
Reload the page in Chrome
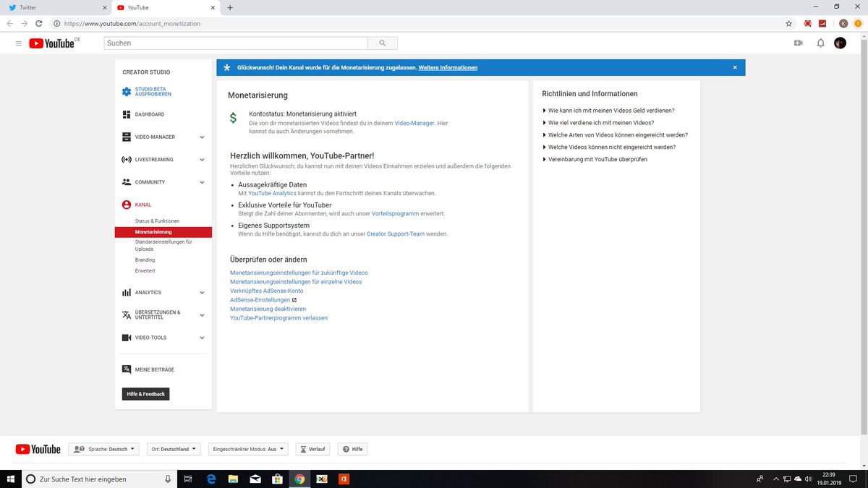41,23
